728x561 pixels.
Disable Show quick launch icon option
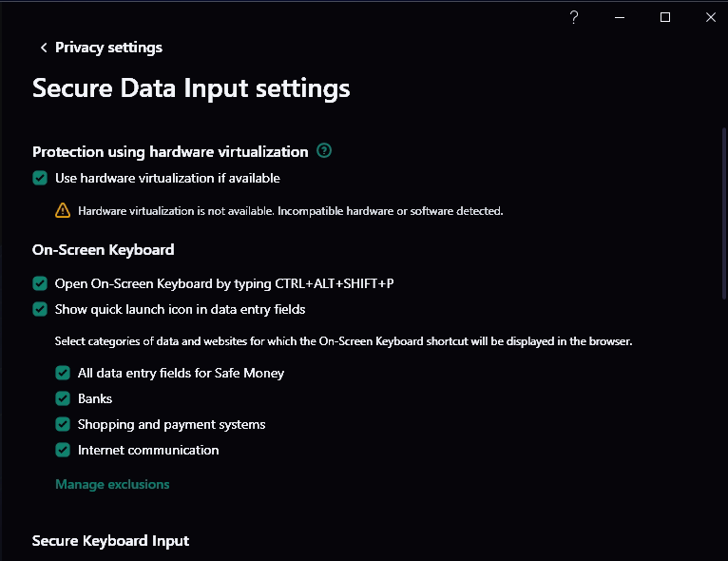click(x=40, y=309)
